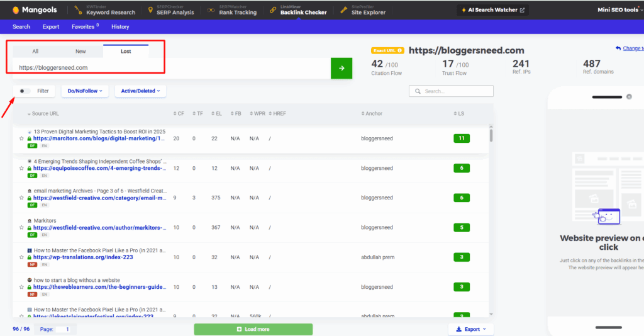The image size is (644, 336).
Task: Open SERPChecker SERP Analysis tool
Action: pos(170,10)
